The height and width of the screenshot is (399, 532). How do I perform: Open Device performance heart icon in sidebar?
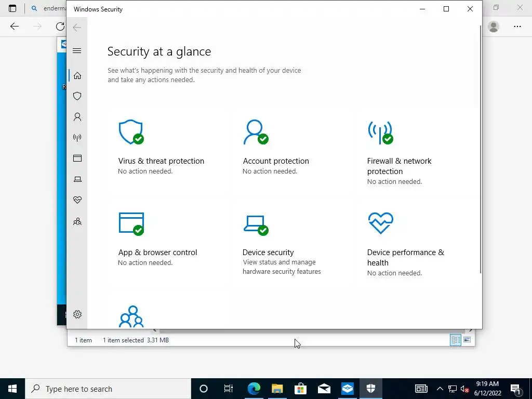pos(77,200)
